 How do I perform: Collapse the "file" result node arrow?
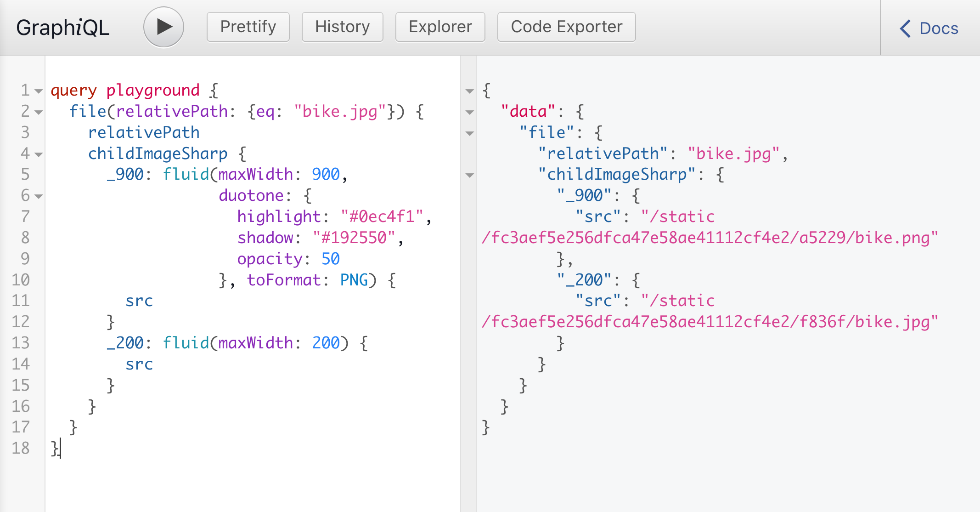pos(469,133)
